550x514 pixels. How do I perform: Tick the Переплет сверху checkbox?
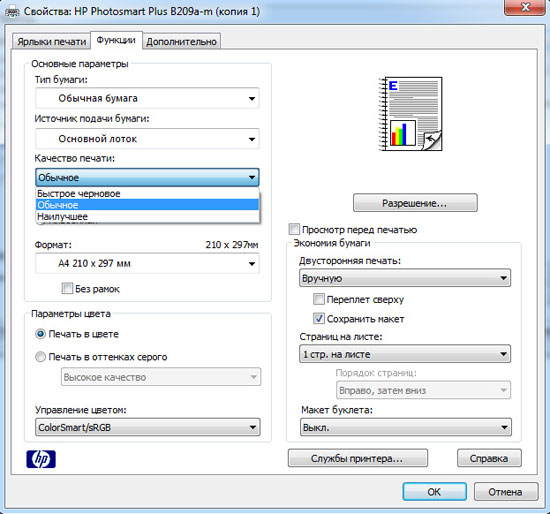[318, 299]
